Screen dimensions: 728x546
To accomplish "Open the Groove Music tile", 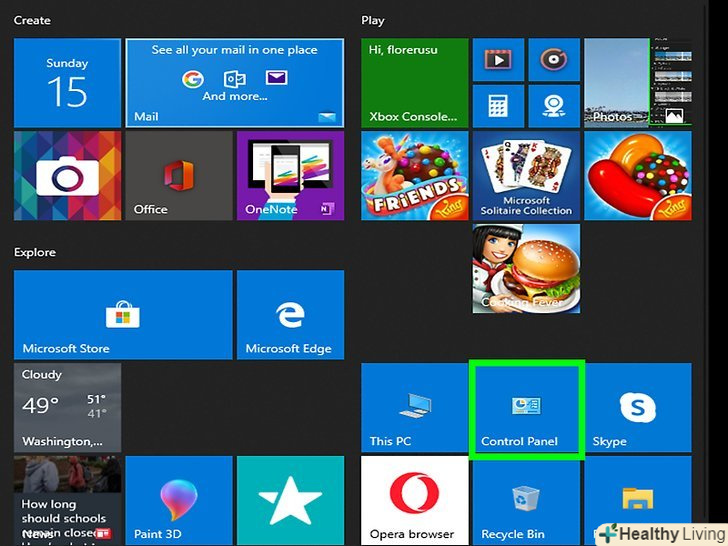I will coord(554,59).
